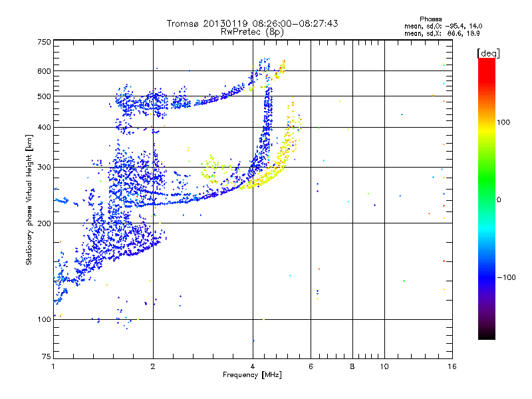Click the '750' y-axis tick label
Viewport: 532px width, 399px height.
coord(44,42)
